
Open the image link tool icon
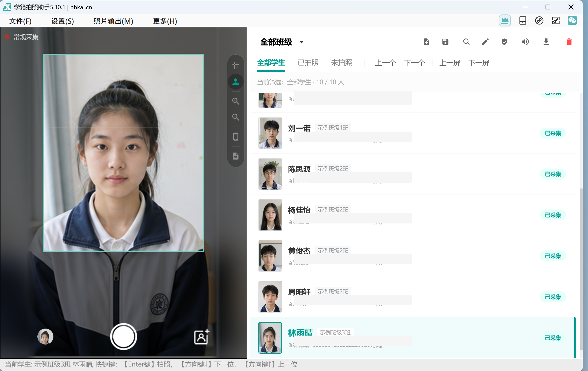556,20
